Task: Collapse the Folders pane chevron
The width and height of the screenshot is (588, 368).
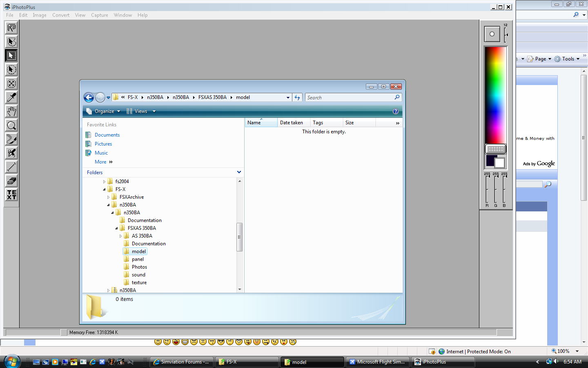Action: (239, 172)
